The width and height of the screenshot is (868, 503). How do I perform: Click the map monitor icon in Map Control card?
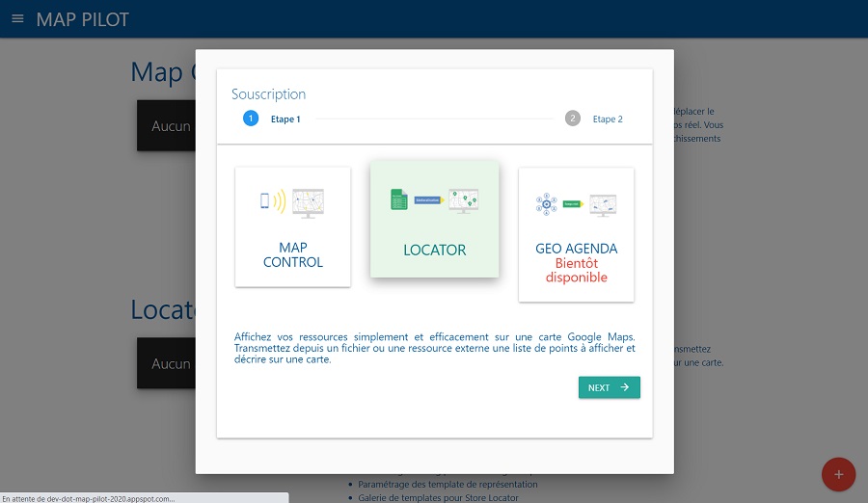pos(308,202)
